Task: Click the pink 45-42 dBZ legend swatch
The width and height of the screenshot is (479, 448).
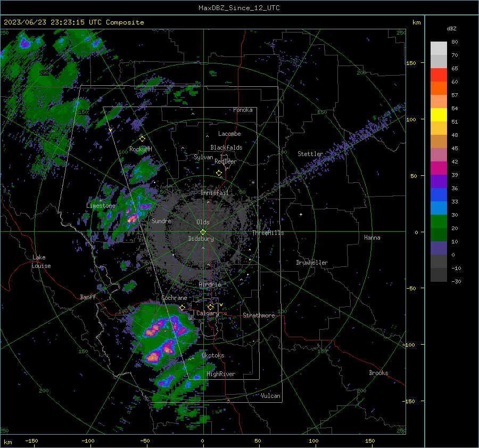Action: [x=439, y=154]
